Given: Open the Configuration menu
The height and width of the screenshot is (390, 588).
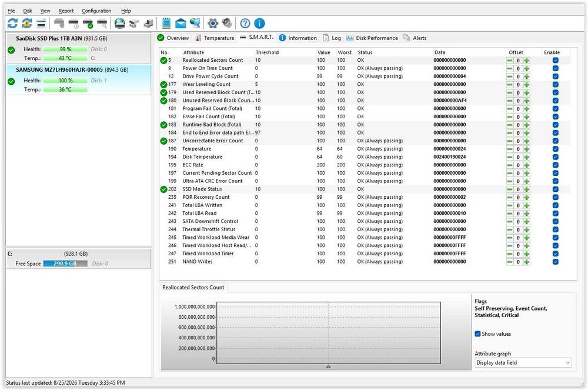Looking at the screenshot, I should coord(96,11).
